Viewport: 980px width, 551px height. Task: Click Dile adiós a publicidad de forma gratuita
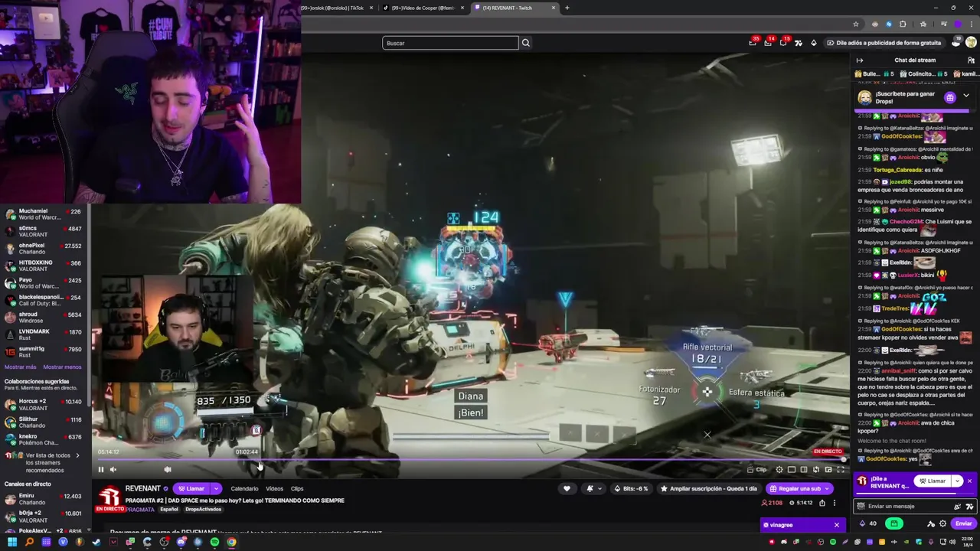click(x=884, y=43)
